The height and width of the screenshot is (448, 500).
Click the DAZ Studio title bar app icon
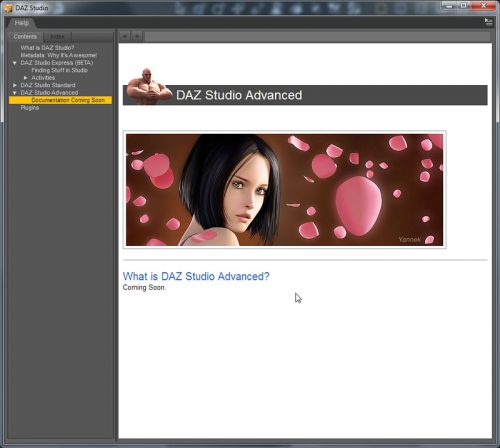8,8
